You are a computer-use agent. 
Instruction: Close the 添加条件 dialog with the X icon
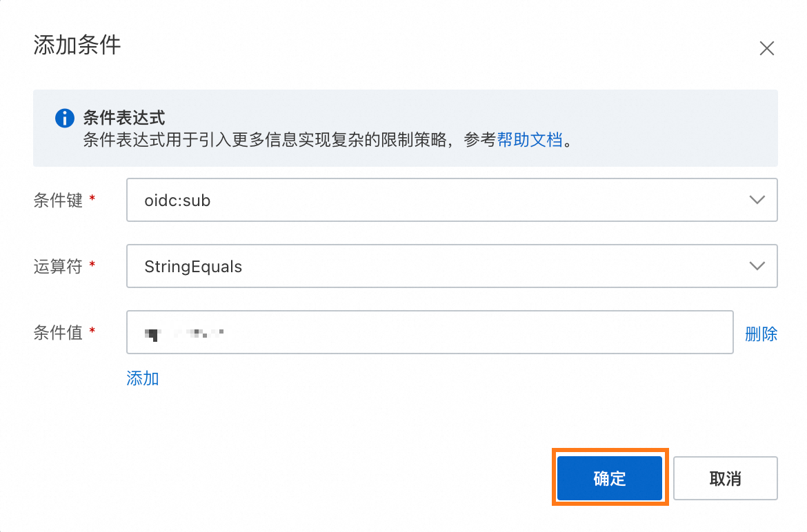click(766, 48)
